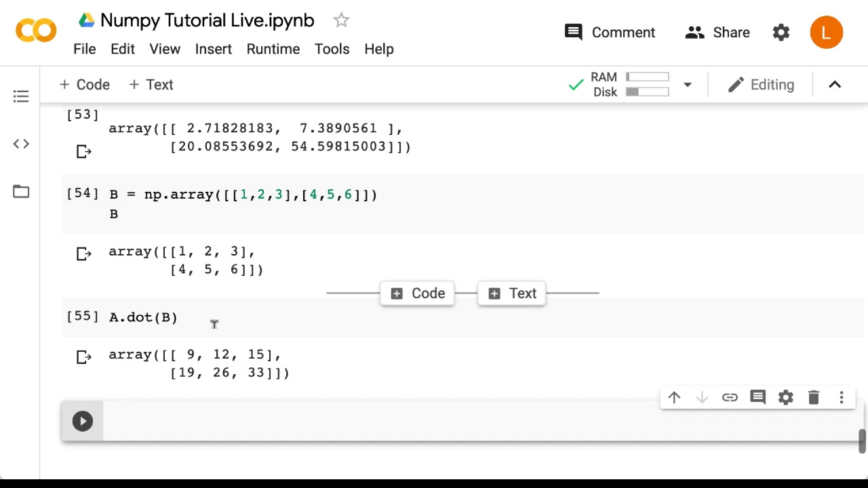Expand the RAM and Disk dropdown

tap(688, 85)
